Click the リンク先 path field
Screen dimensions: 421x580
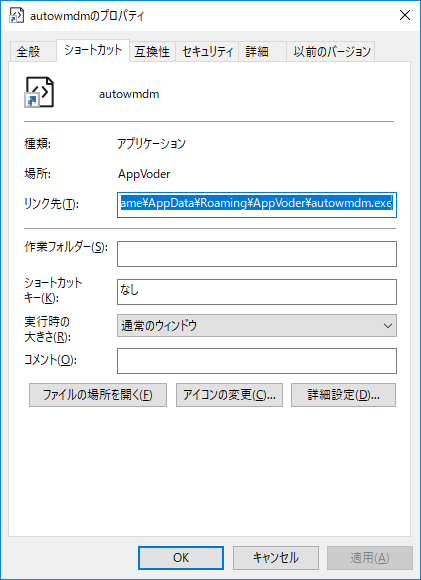[257, 205]
